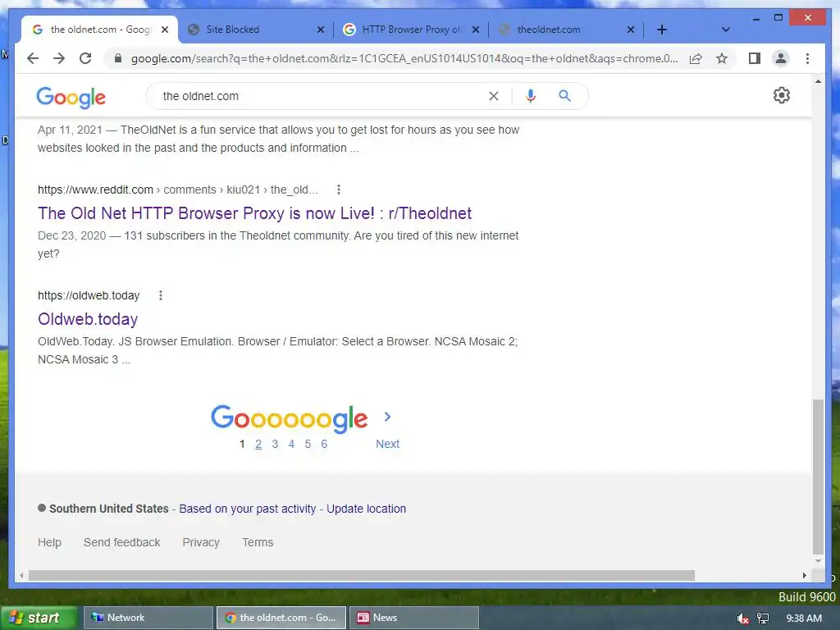The height and width of the screenshot is (630, 840).
Task: Open Google quick settings gear
Action: click(x=782, y=95)
